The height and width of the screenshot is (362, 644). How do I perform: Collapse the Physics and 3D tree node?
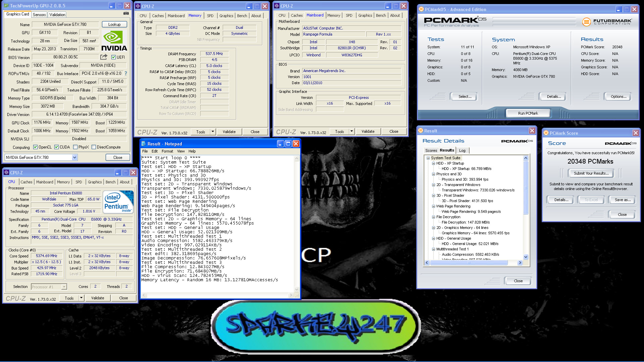pos(433,174)
